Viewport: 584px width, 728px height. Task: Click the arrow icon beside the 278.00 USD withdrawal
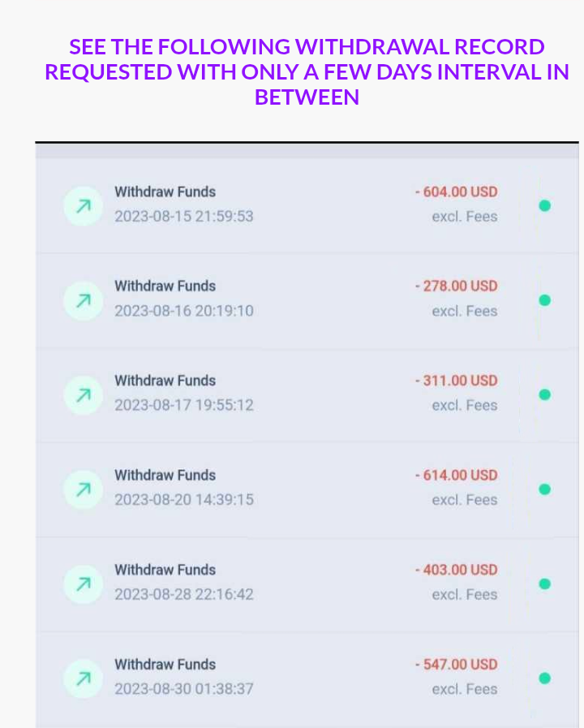pos(84,301)
